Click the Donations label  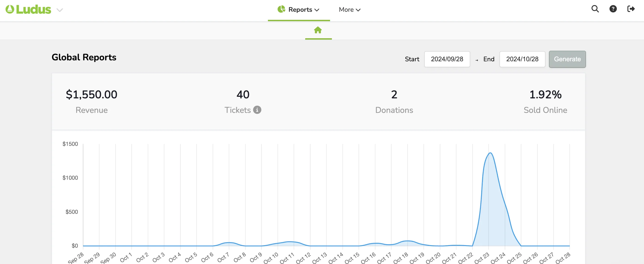(x=394, y=110)
